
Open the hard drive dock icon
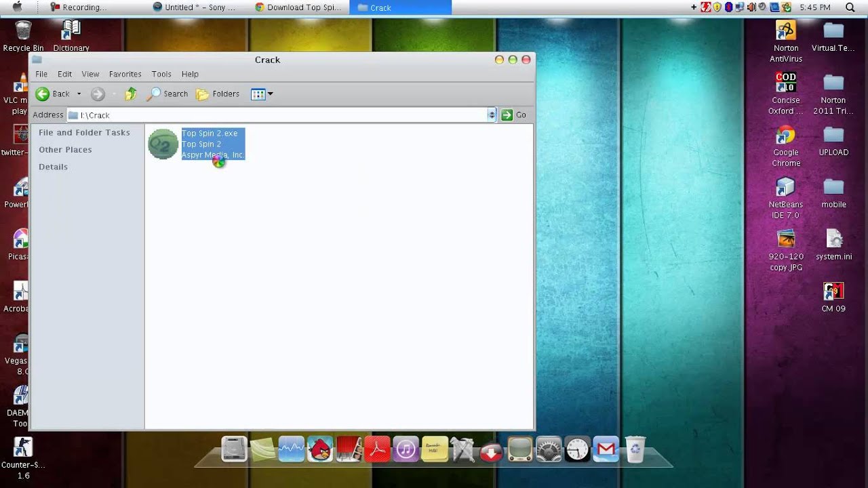(x=234, y=449)
